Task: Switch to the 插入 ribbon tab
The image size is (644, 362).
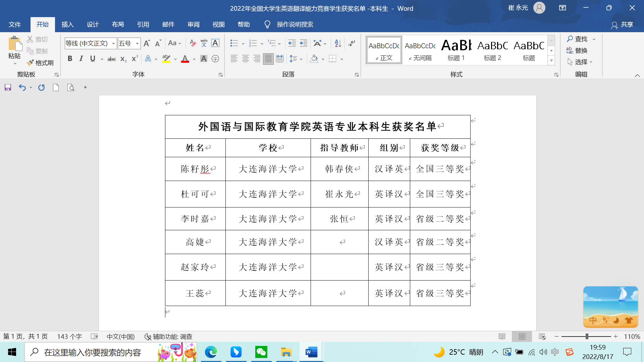Action: tap(67, 24)
